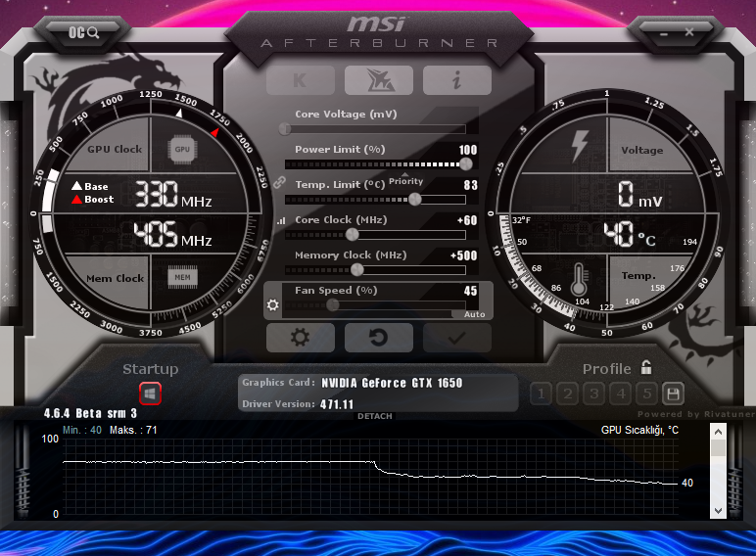756x556 pixels.
Task: Click the GPU temperature graph area
Action: point(370,476)
